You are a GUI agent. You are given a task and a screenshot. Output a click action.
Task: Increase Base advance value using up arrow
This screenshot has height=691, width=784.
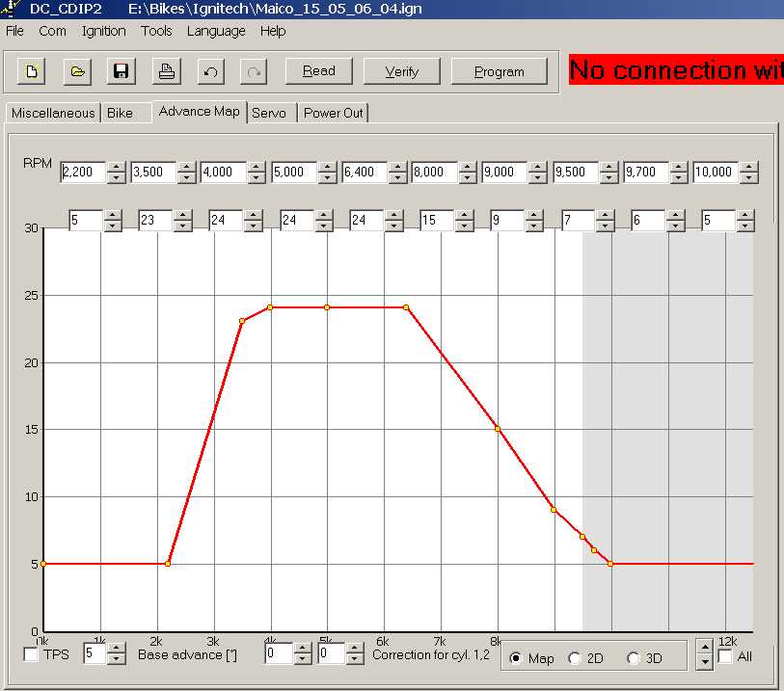117,649
